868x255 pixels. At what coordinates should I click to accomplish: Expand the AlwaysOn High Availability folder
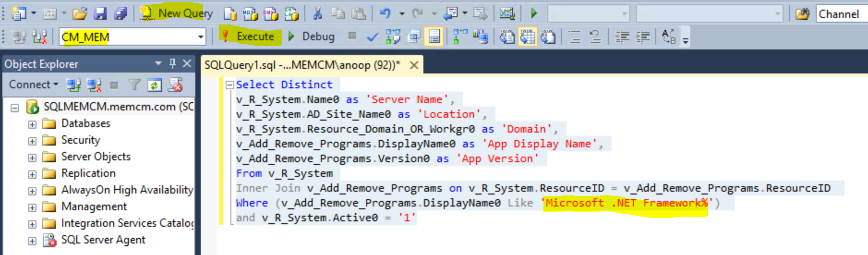(32, 191)
